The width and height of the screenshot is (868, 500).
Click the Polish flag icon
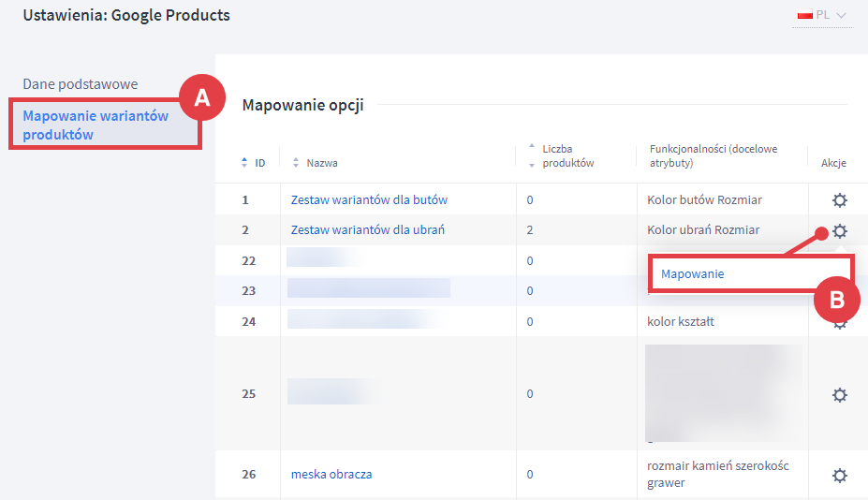tap(803, 15)
